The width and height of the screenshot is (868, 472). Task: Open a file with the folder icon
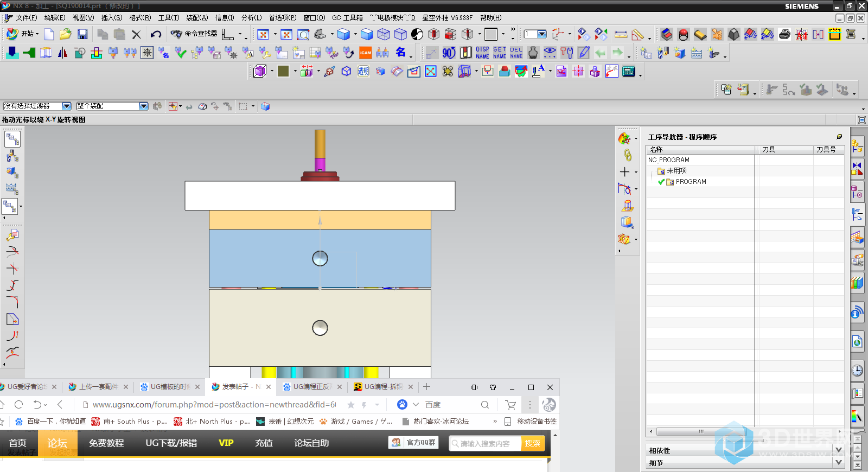[66, 34]
